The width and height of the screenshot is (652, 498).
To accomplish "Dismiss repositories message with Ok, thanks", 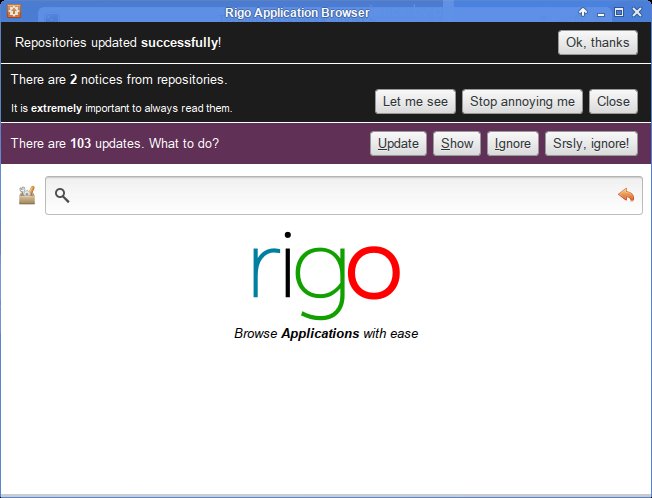I will pyautogui.click(x=598, y=42).
